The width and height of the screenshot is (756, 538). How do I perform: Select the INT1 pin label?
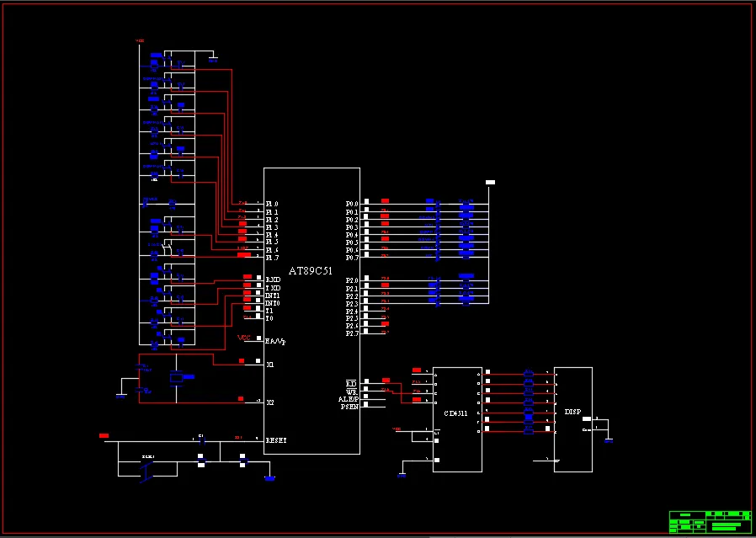coord(273,296)
